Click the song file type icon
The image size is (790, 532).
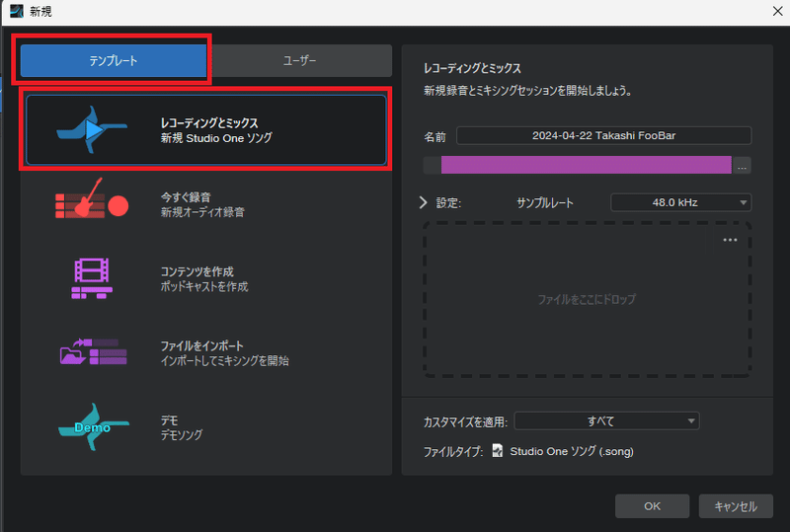[x=498, y=450]
